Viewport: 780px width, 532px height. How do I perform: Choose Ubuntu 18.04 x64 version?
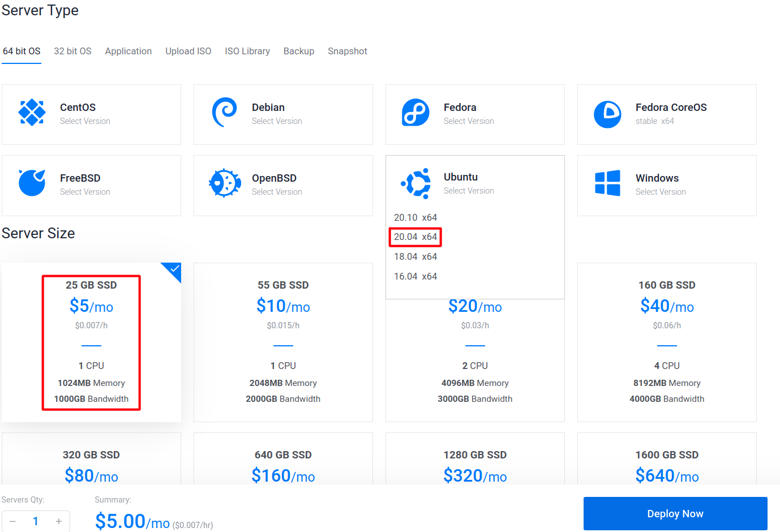pos(415,256)
